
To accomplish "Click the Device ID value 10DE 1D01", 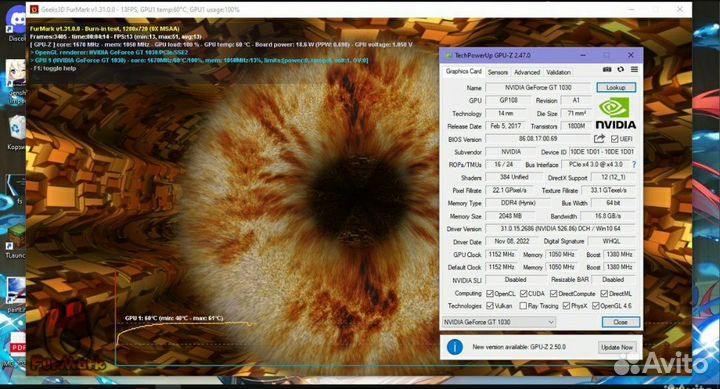I will [x=602, y=152].
